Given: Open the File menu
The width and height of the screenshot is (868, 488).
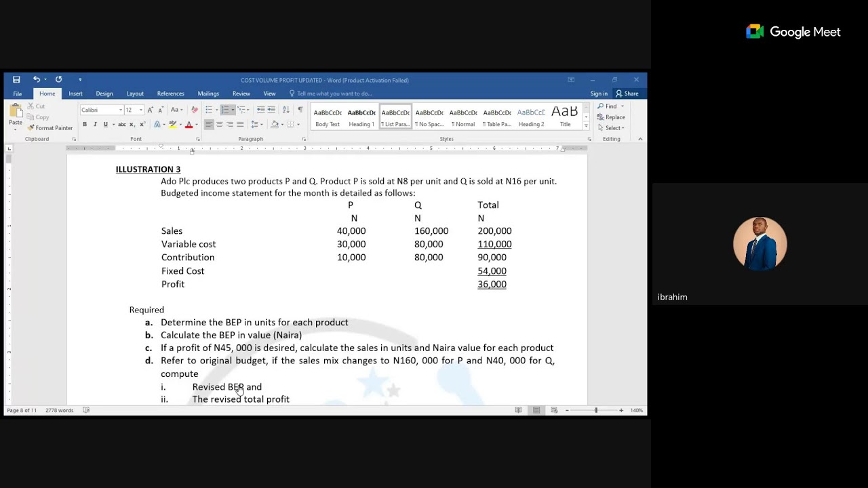Looking at the screenshot, I should pos(17,94).
